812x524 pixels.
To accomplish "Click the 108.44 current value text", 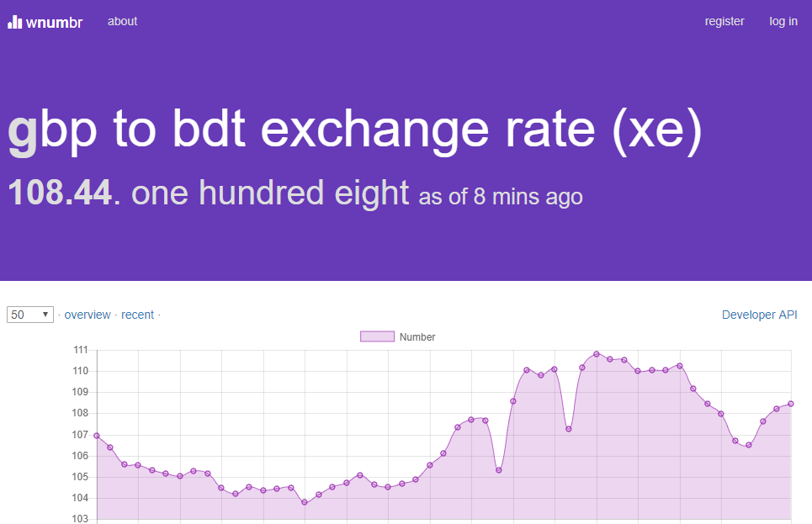I will coord(60,193).
